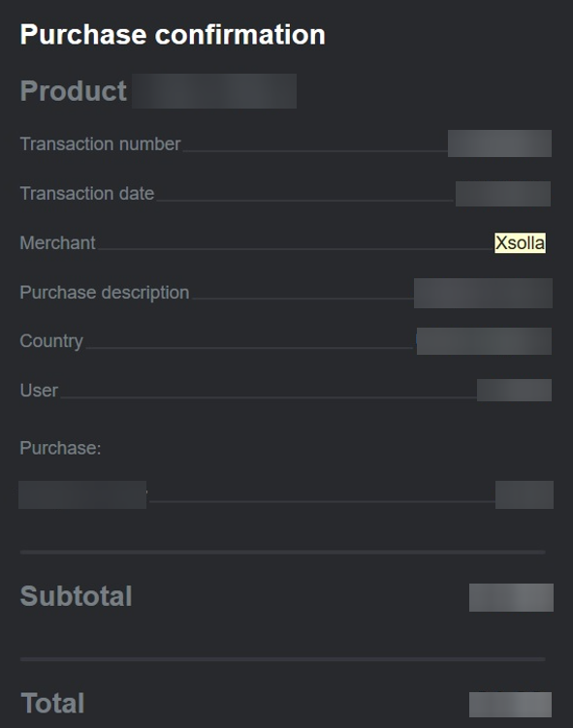Click the Purchase confirmation heading
Screen dimensions: 573x728
[x=173, y=35]
